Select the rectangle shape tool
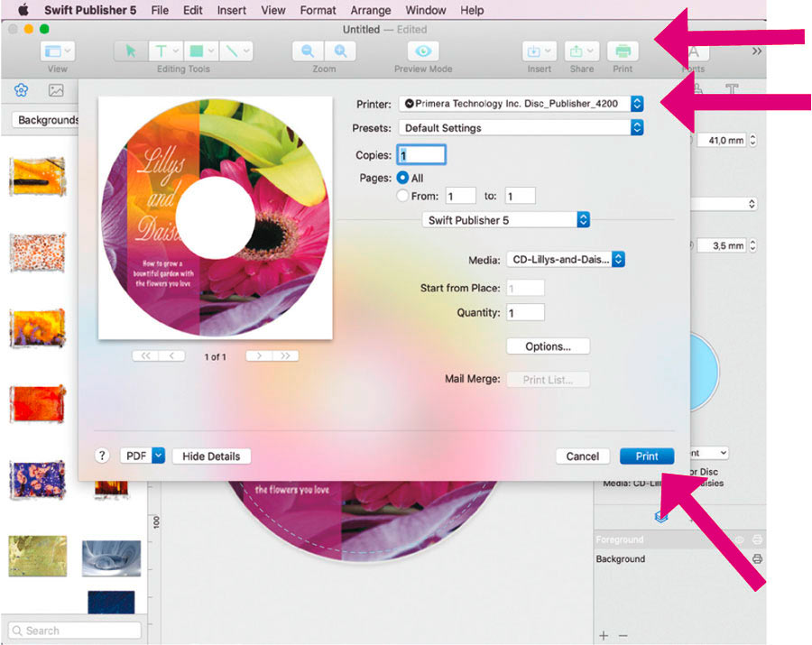The image size is (812, 645). (x=201, y=51)
